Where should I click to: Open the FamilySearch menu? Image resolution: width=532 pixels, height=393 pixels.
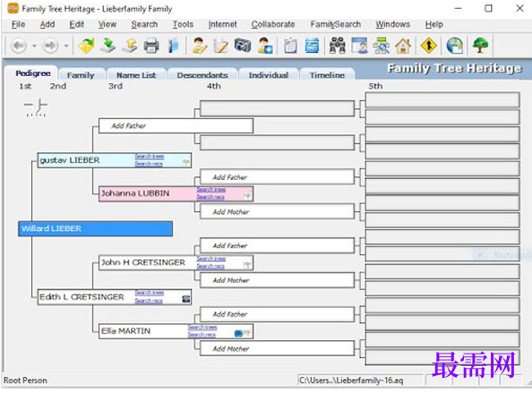point(336,24)
